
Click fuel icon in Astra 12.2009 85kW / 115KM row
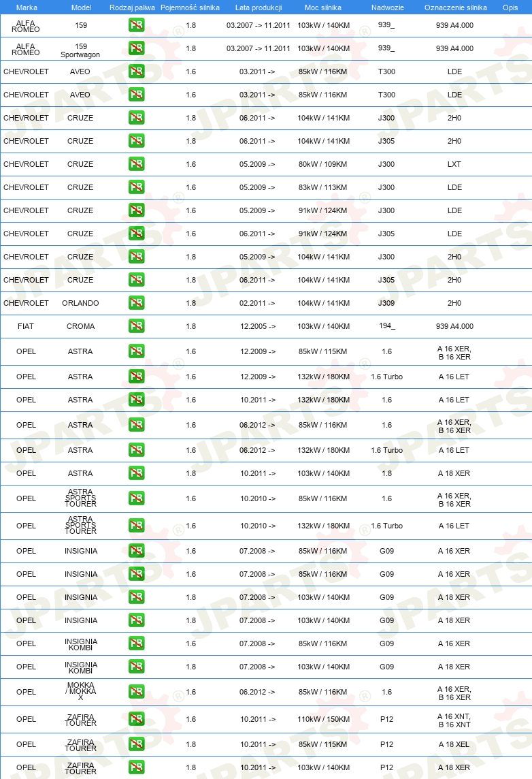(x=137, y=351)
